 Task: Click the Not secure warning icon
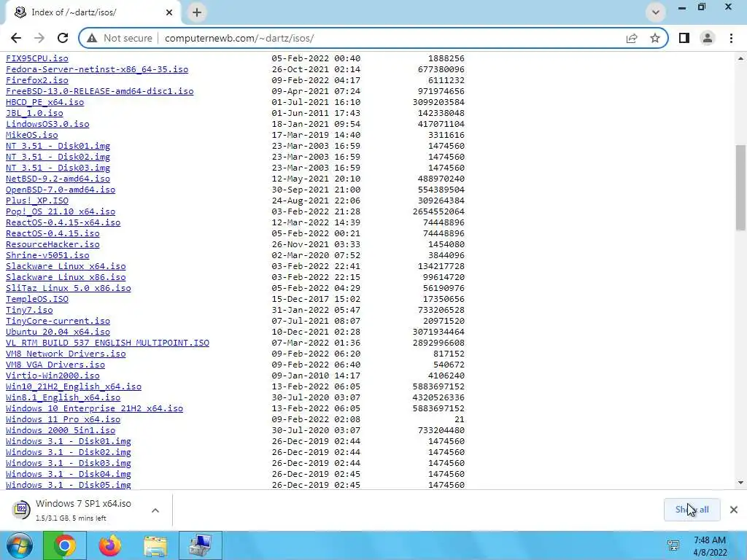[92, 38]
